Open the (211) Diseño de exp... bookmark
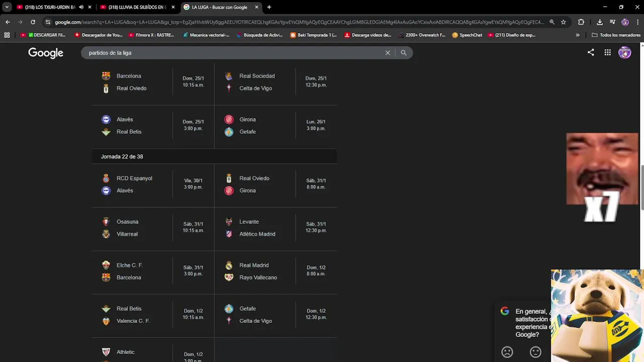 [x=512, y=35]
